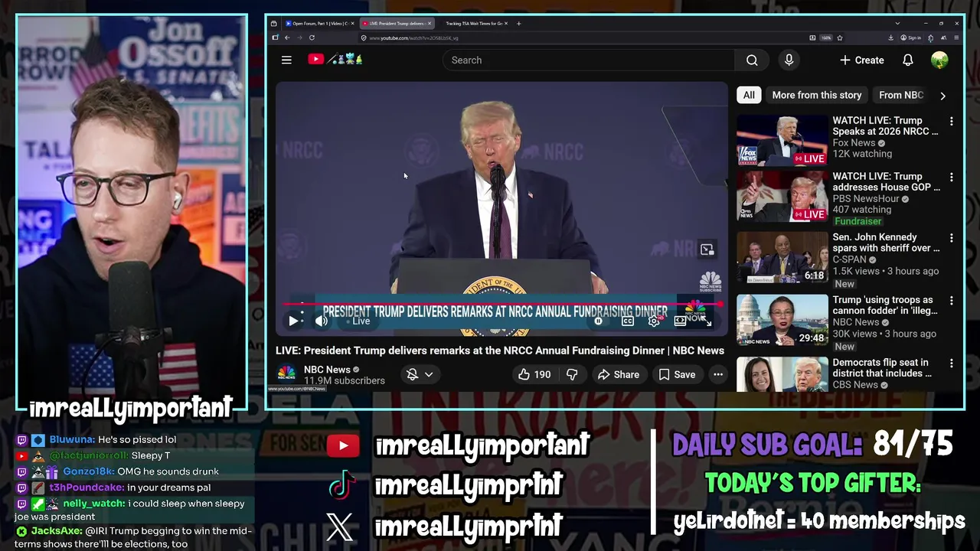Open options menu for Sen. John Kennedy video
The image size is (980, 551).
click(952, 238)
